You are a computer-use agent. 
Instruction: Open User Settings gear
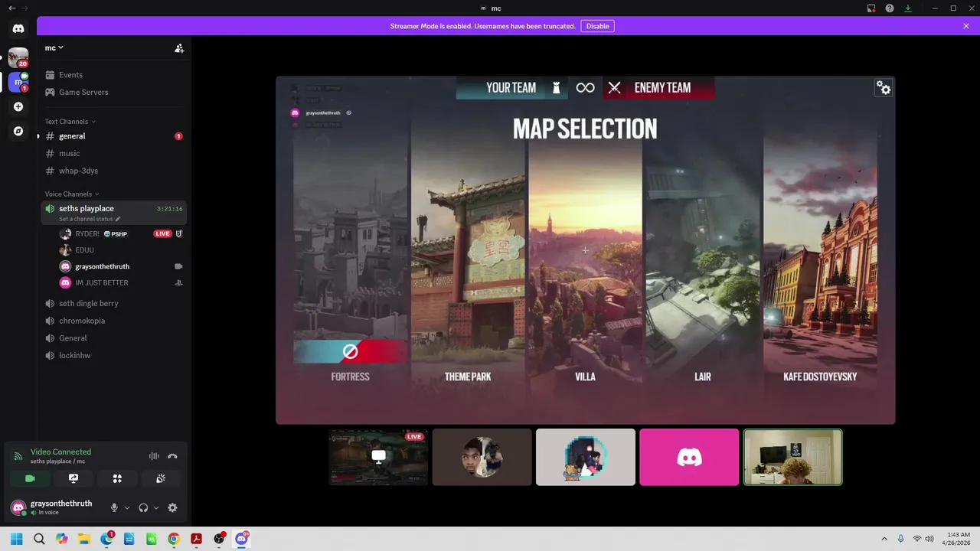[172, 507]
